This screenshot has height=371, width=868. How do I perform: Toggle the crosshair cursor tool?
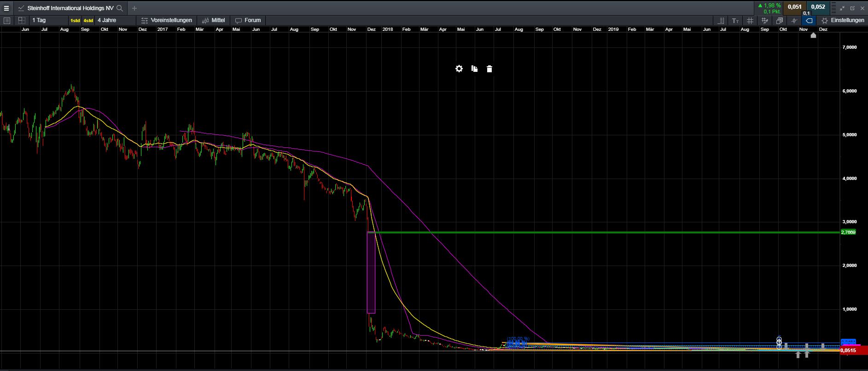click(794, 21)
